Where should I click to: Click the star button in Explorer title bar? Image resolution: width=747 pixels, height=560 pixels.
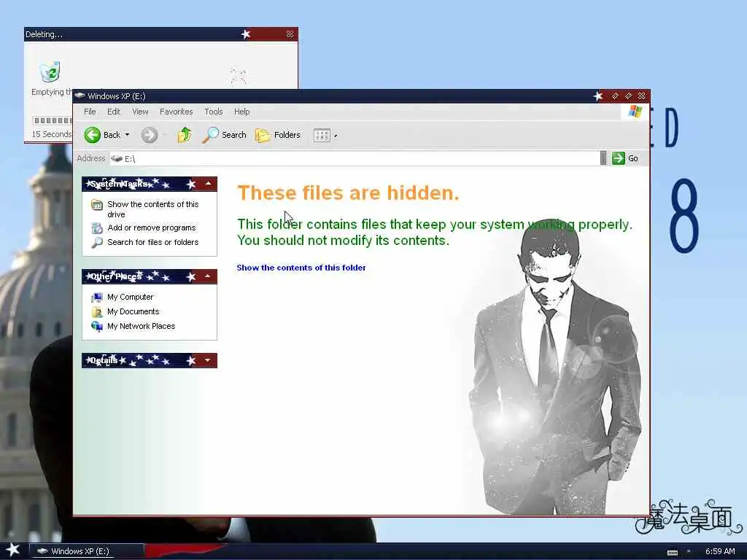pyautogui.click(x=598, y=96)
